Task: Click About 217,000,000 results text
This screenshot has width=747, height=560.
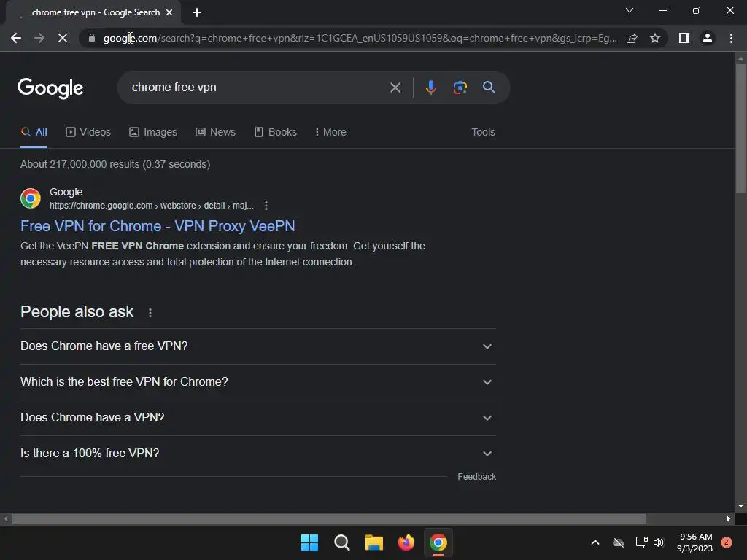Action: coord(115,164)
